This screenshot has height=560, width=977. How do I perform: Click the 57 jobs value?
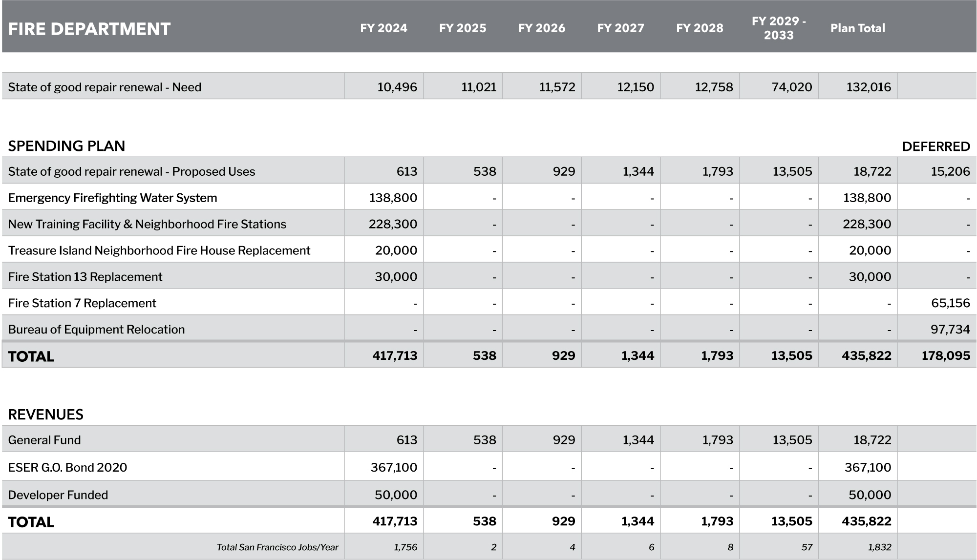point(807,547)
